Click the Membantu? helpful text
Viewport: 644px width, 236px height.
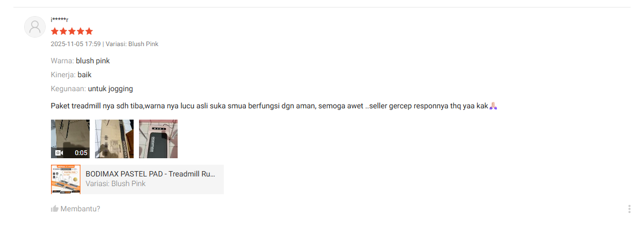tap(80, 209)
